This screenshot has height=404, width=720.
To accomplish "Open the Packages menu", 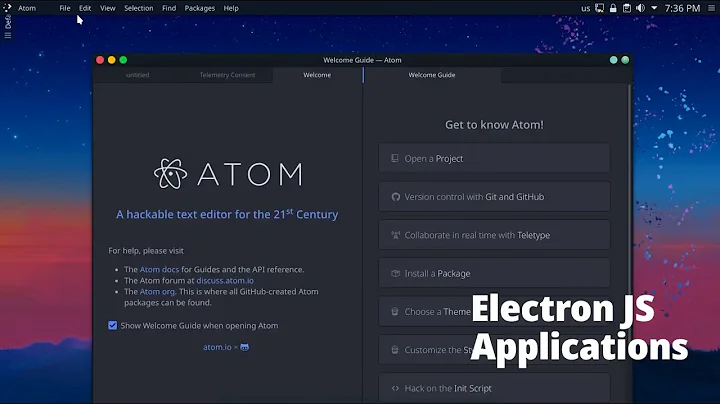I will [x=199, y=8].
